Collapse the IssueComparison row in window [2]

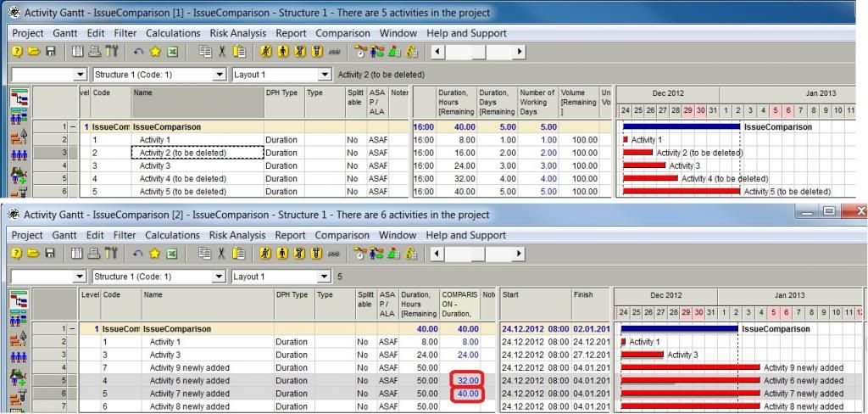(x=73, y=328)
